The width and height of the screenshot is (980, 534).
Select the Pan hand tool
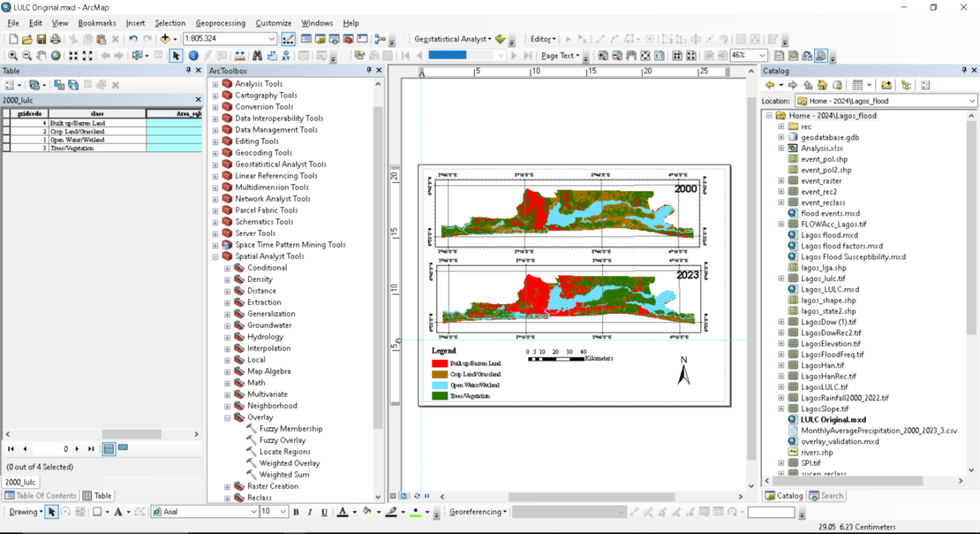pyautogui.click(x=41, y=56)
